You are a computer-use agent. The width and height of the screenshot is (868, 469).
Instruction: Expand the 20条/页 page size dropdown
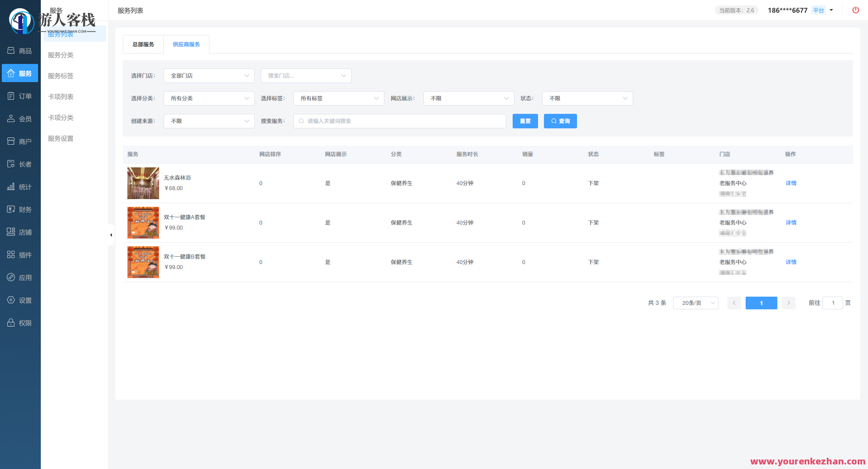[695, 303]
